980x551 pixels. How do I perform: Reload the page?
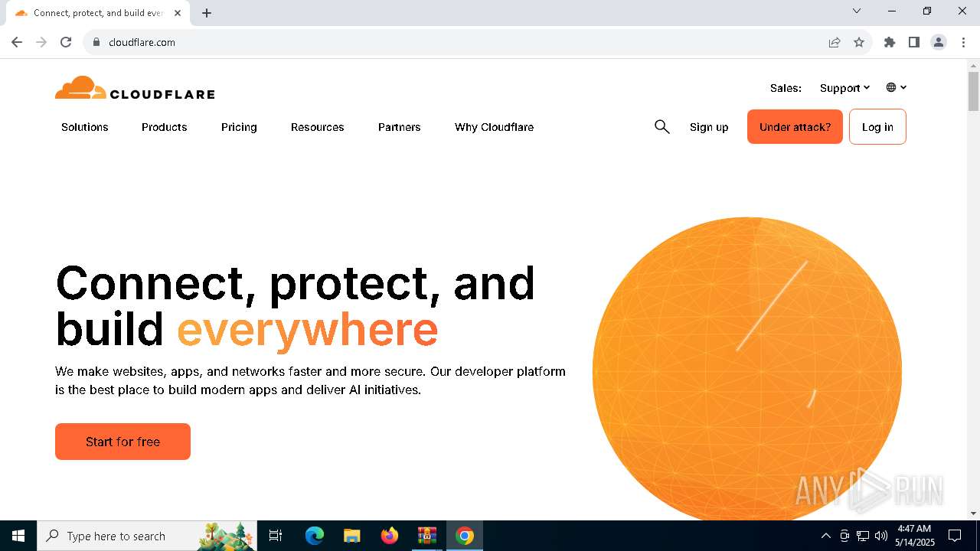click(66, 42)
